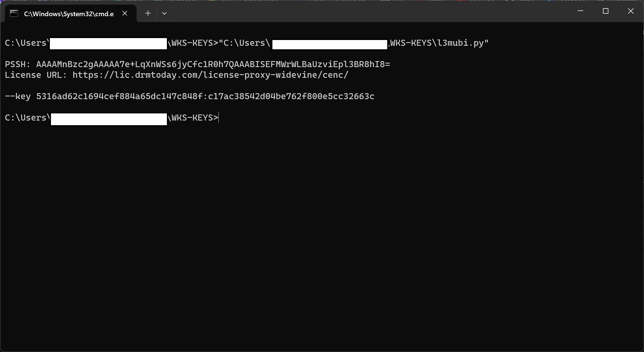Click the empty title bar area

(356, 12)
